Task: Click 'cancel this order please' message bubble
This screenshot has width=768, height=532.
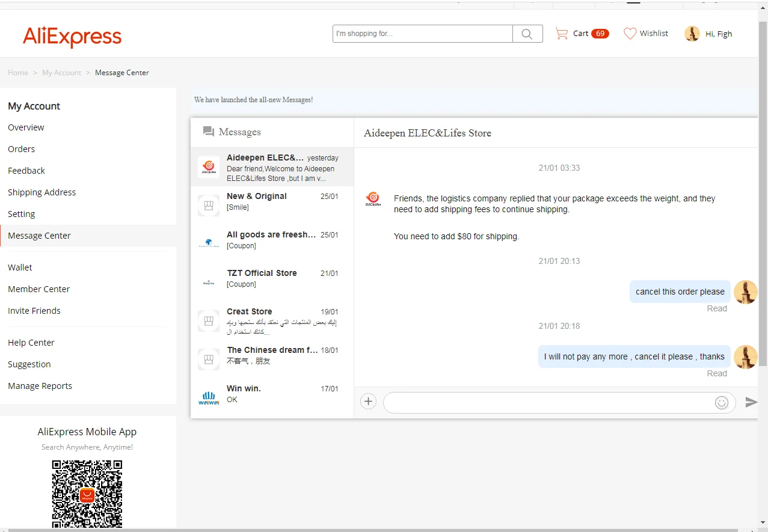Action: (680, 292)
